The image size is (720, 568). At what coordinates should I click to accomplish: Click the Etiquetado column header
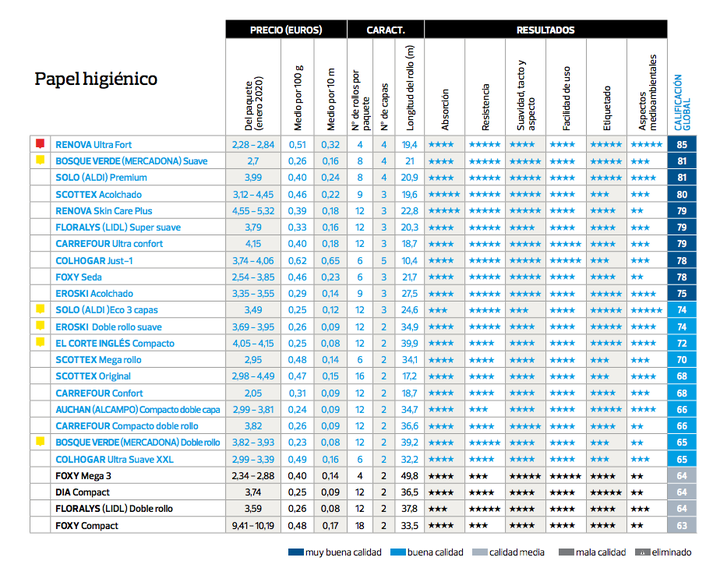point(607,108)
